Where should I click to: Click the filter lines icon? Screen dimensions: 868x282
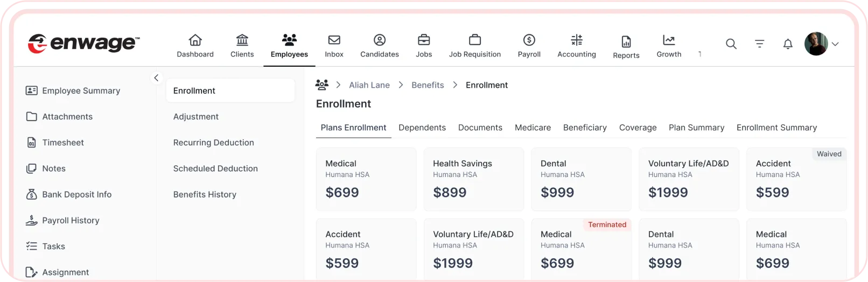pos(759,44)
